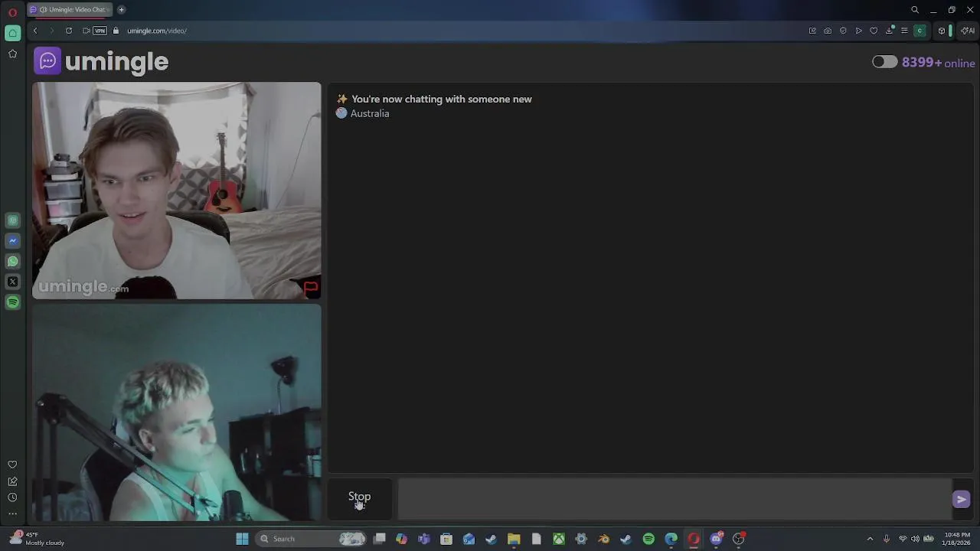Open the Windows Start menu
980x551 pixels.
click(242, 539)
